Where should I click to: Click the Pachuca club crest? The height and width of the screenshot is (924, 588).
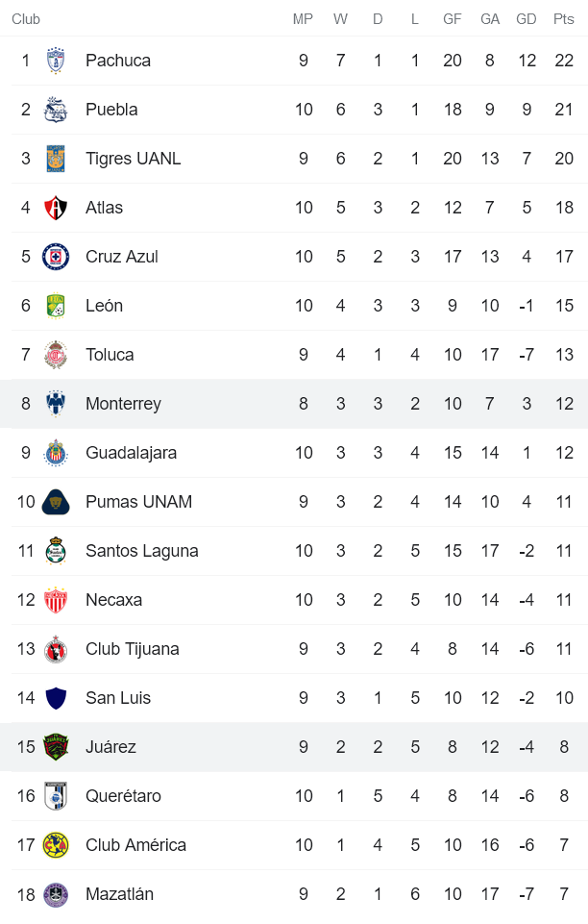[57, 60]
